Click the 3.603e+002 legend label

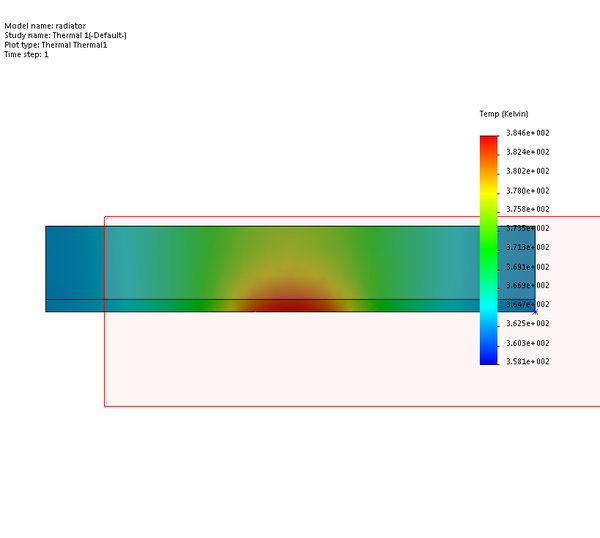pyautogui.click(x=528, y=343)
